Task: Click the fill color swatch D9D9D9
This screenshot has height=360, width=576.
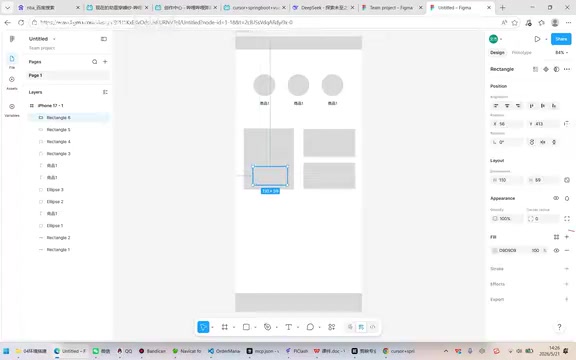Action: (495, 251)
